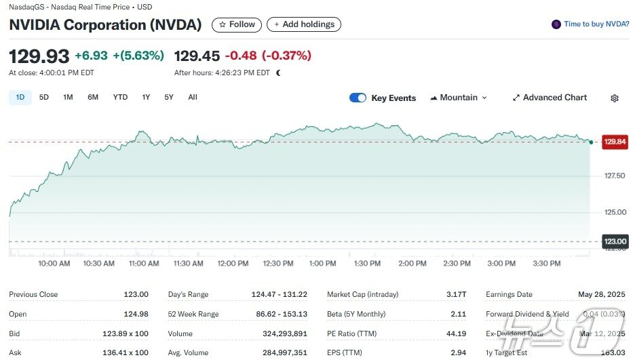
Task: Select the 1Y time range
Action: point(146,98)
